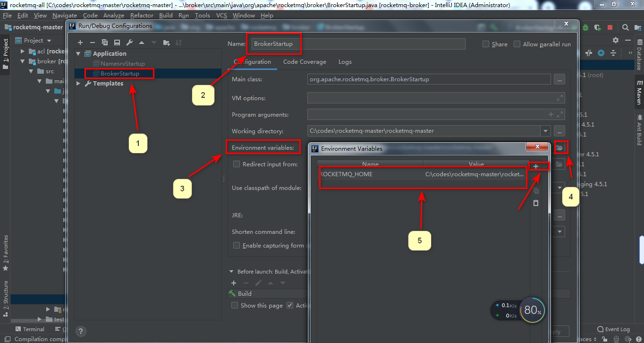Open the Use classpath of module dropdown
The image size is (644, 343).
pyautogui.click(x=560, y=188)
